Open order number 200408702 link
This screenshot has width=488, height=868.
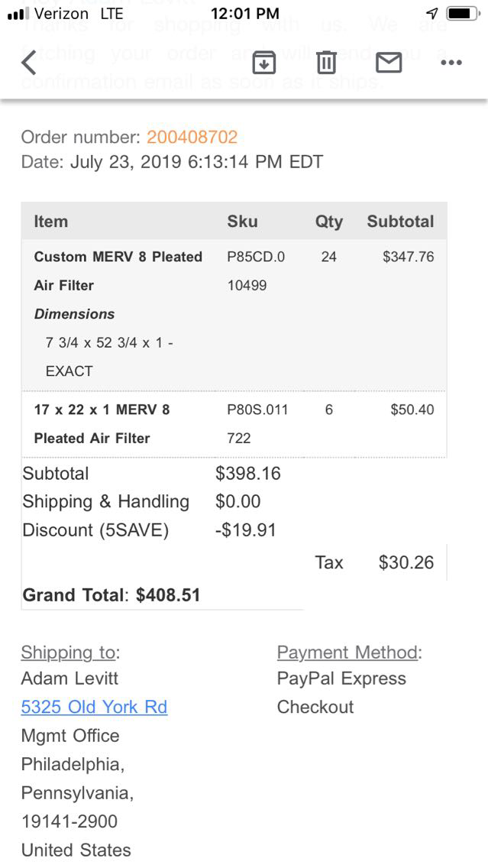pos(192,138)
